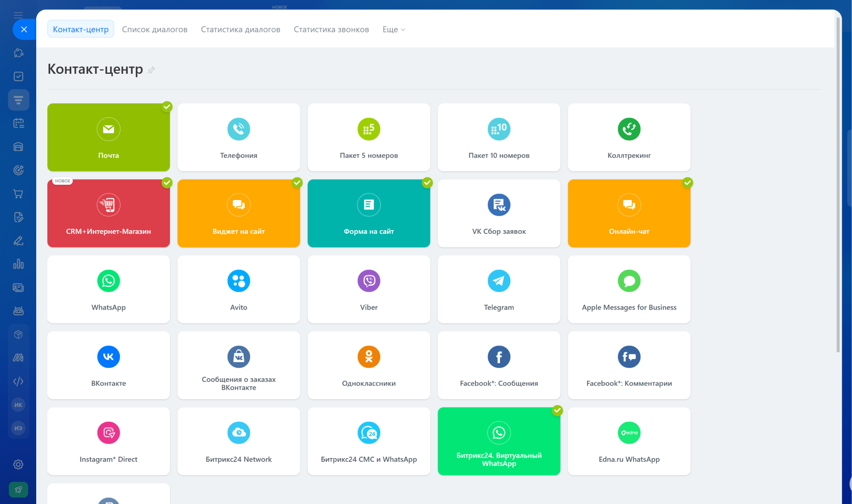852x504 pixels.
Task: Open shopping cart icon in sidebar
Action: pos(19,194)
